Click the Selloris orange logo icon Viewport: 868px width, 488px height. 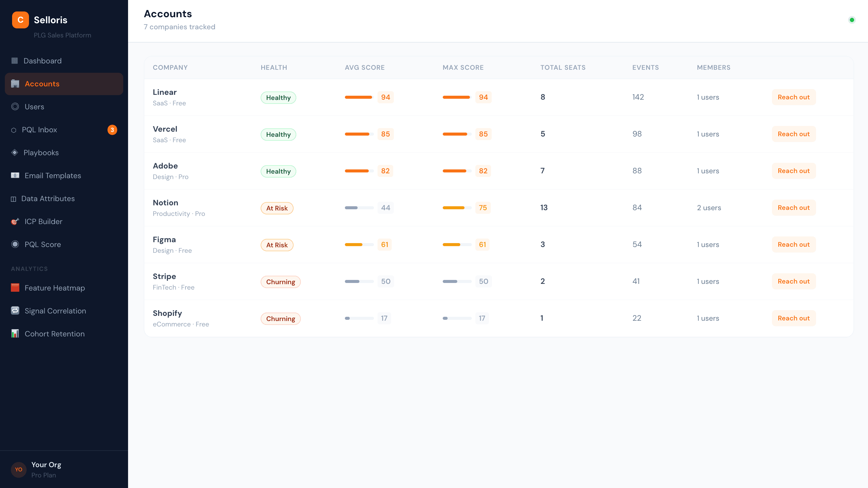pyautogui.click(x=20, y=20)
